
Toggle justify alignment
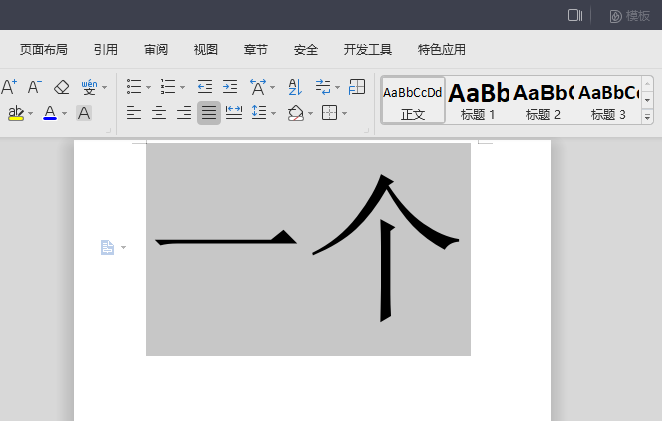[209, 113]
